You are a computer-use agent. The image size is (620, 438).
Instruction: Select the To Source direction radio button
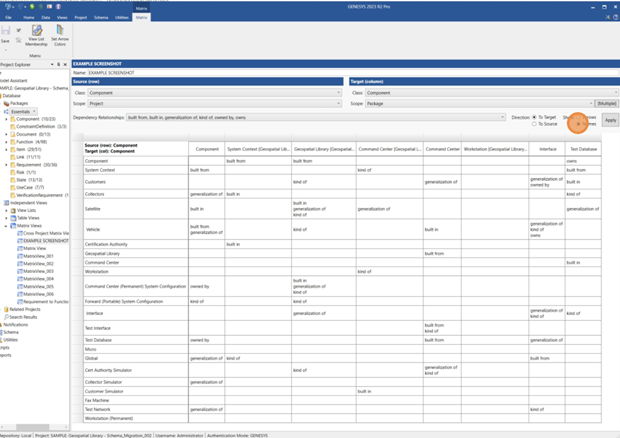click(x=535, y=124)
